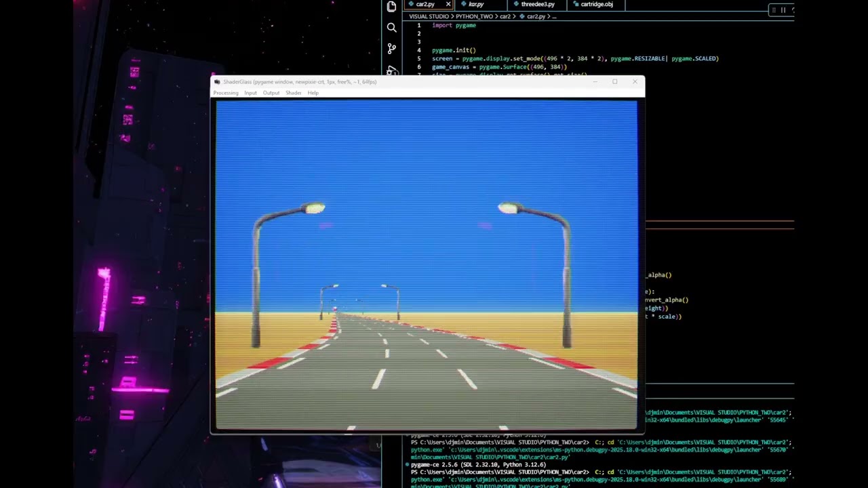
Task: Open the Input menu in ShaderGlass
Action: 250,93
